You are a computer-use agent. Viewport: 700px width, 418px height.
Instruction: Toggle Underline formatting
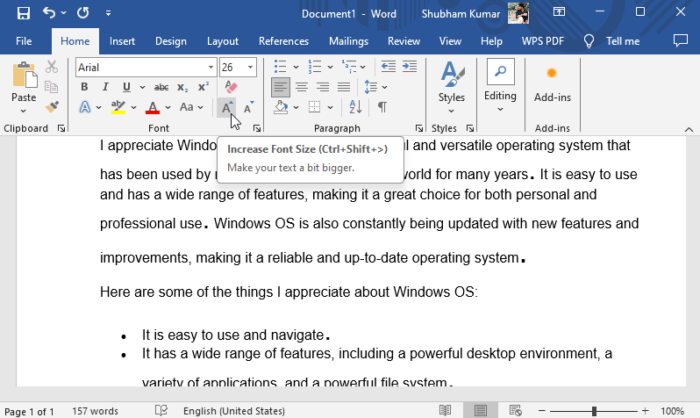coord(127,87)
